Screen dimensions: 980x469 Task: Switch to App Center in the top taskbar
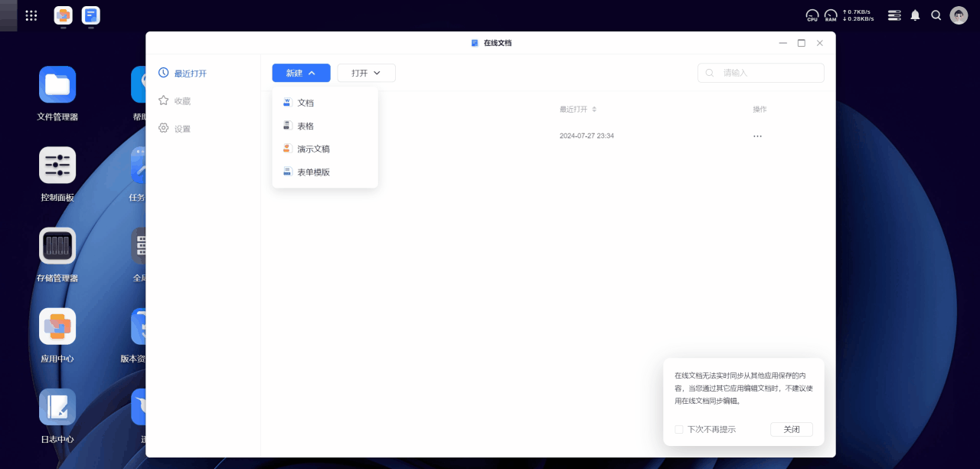click(x=64, y=15)
